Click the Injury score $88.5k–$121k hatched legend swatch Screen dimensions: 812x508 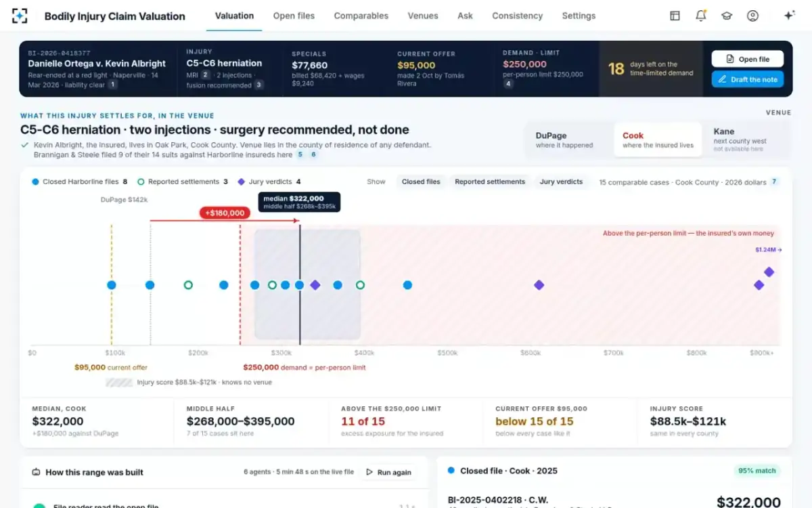[119, 382]
